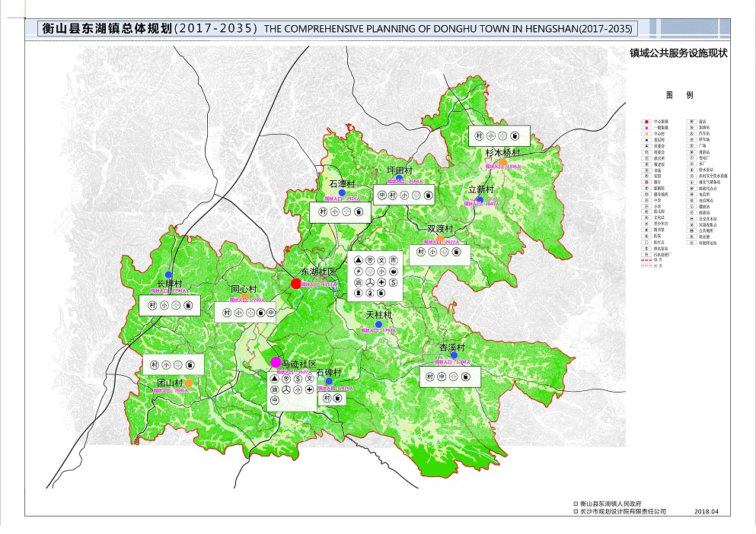This screenshot has width=756, height=534.
Task: Click the leftmost 中 icon in 坪田村 box
Action: coord(382,195)
